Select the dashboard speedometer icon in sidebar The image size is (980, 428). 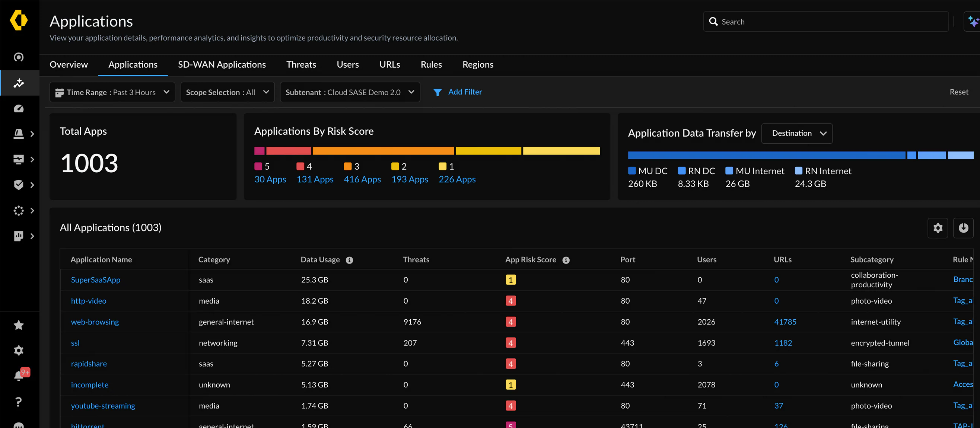[x=18, y=108]
